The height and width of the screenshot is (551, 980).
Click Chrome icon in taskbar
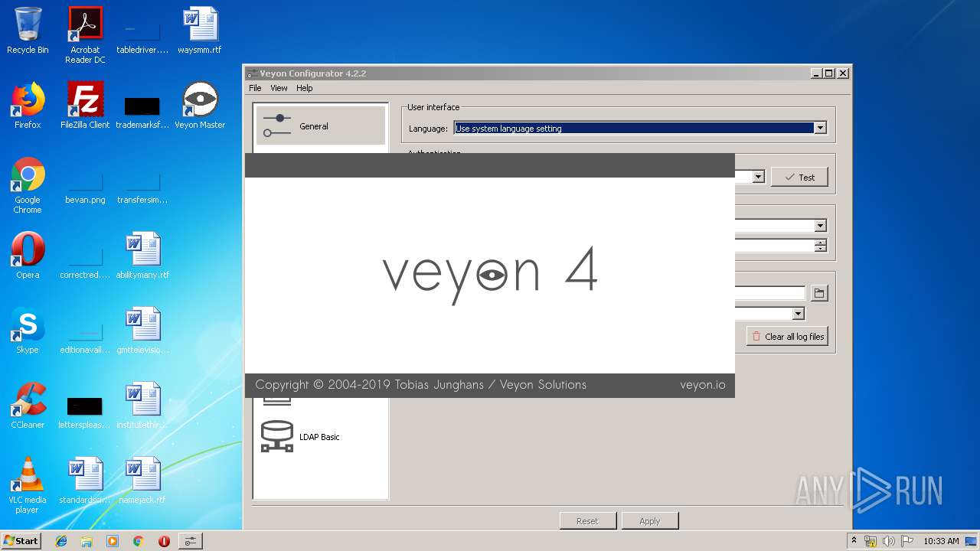point(139,541)
